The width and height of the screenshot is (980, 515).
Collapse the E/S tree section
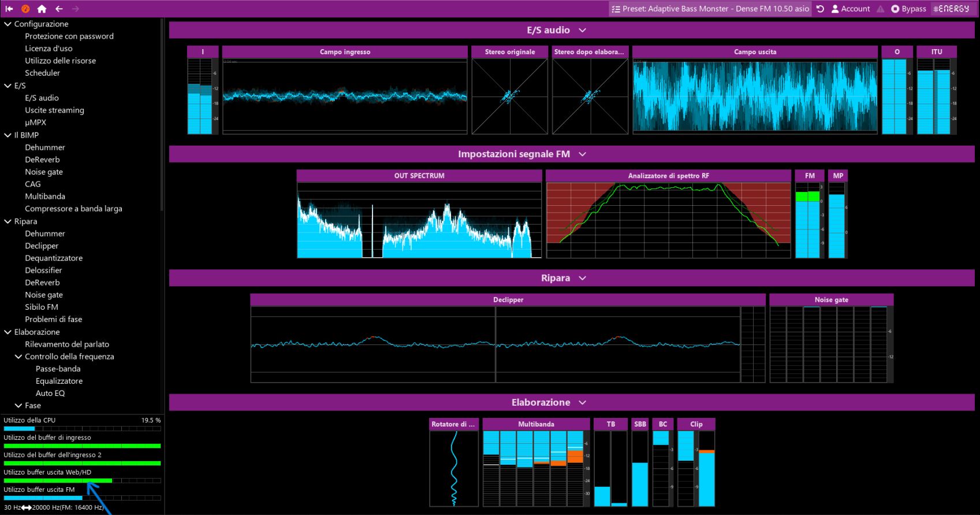tap(8, 86)
